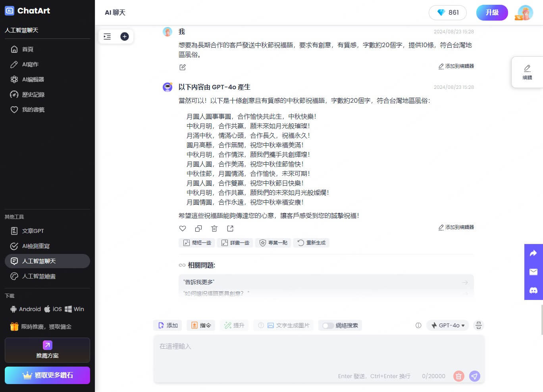
Task: Click 文字生成圖片 button
Action: click(x=284, y=325)
